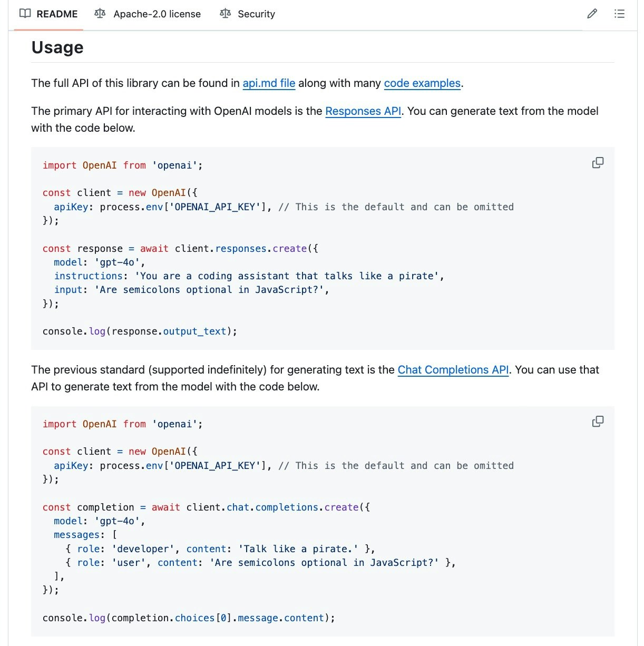
Task: Click the 'OPENAI_API_KEY' string in first code block
Action: tap(215, 207)
